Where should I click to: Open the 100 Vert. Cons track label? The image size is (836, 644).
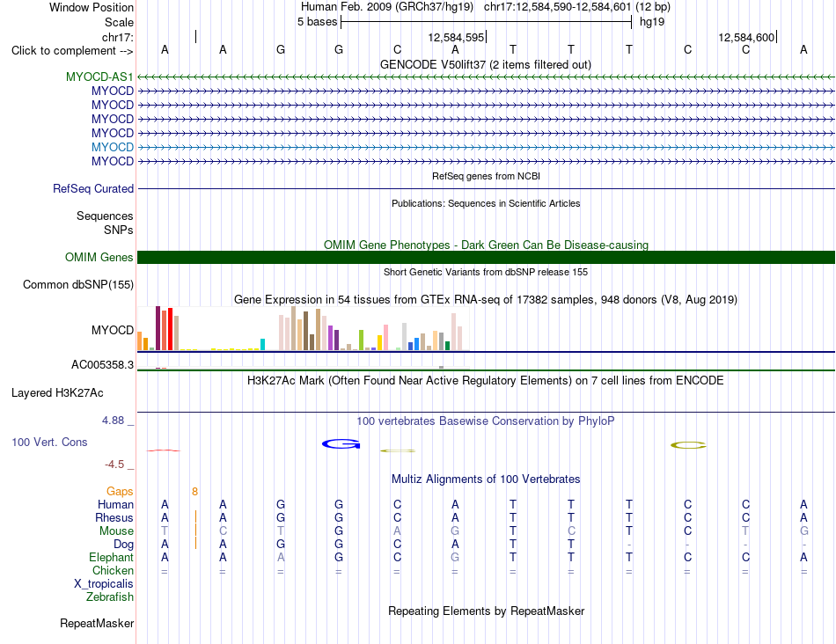click(x=49, y=442)
